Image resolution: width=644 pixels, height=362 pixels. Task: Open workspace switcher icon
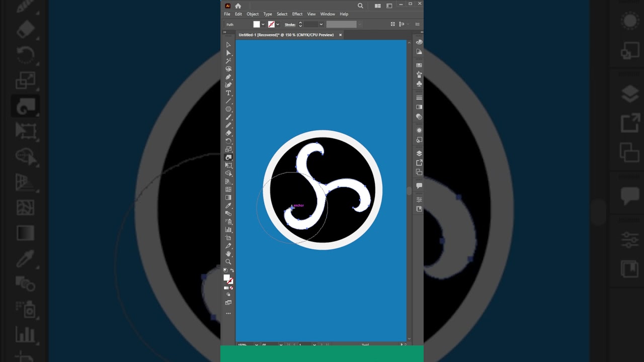389,6
